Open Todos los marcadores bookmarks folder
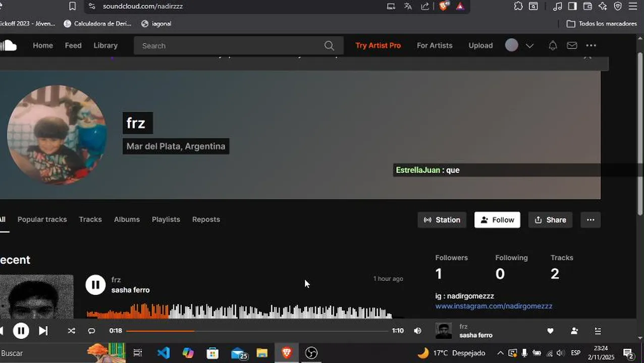The width and height of the screenshot is (644, 363). click(602, 24)
